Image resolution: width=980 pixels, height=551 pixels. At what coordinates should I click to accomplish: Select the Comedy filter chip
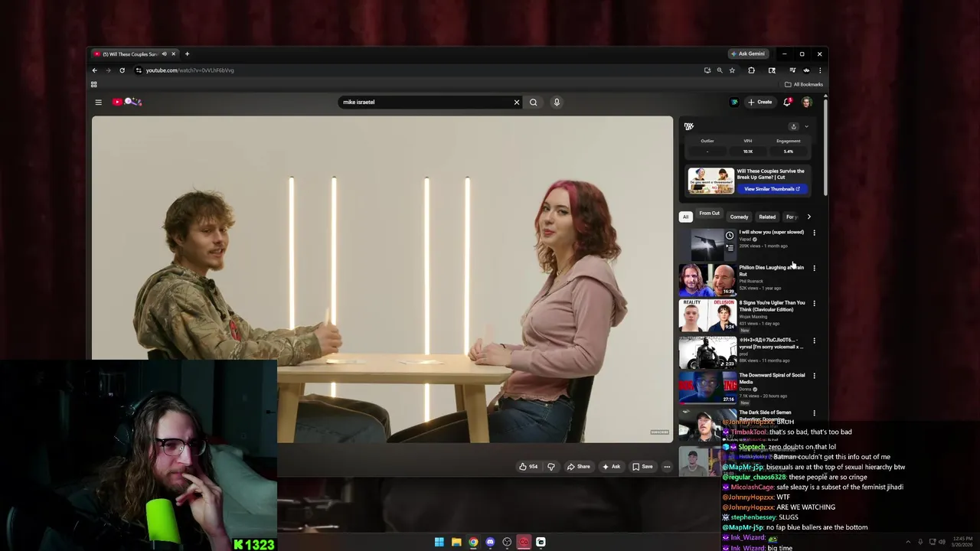(739, 217)
